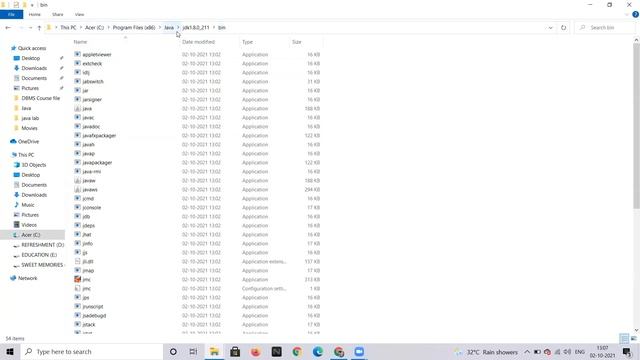
Task: Show hidden system tray icons
Action: (x=527, y=352)
